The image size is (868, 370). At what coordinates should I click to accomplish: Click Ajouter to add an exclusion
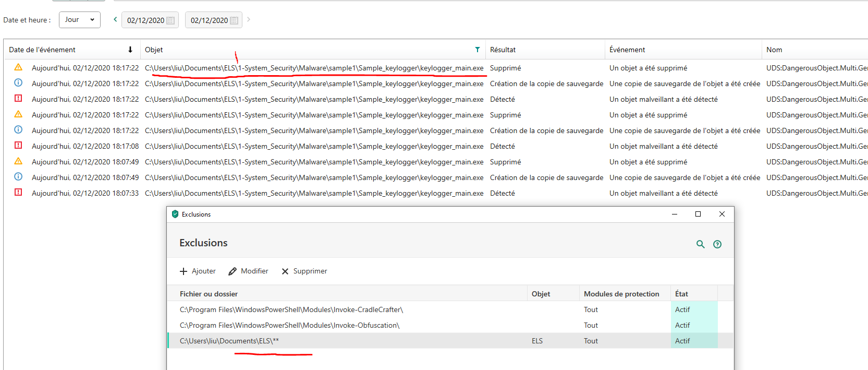point(198,271)
